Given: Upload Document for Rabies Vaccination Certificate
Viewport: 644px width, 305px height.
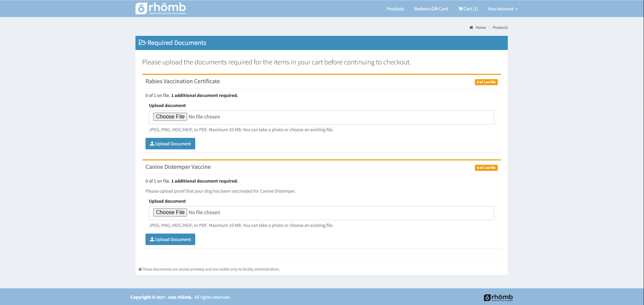Looking at the screenshot, I should click(170, 144).
